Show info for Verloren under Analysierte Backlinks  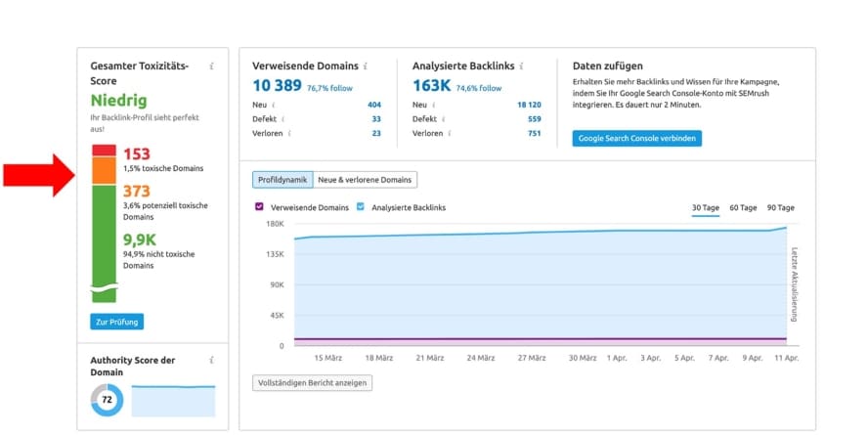click(x=450, y=133)
